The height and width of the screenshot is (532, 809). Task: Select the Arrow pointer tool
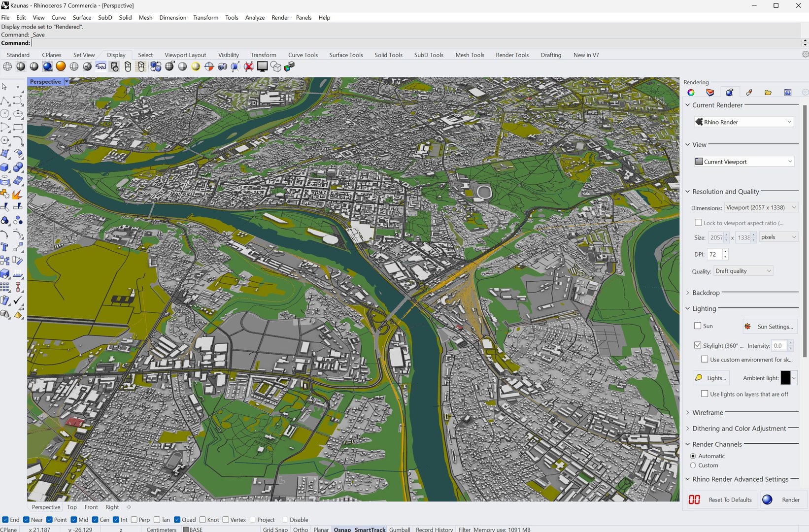pos(5,87)
